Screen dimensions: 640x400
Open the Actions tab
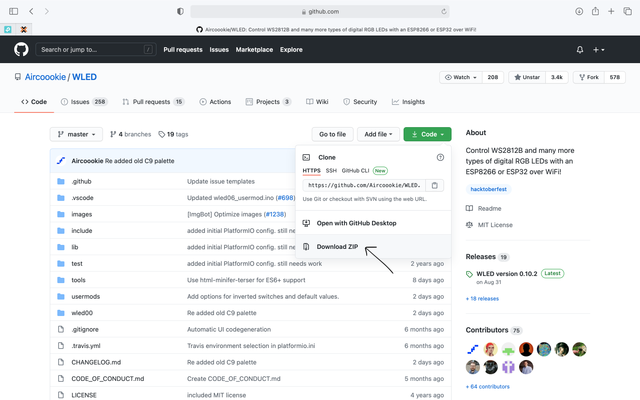coord(215,102)
